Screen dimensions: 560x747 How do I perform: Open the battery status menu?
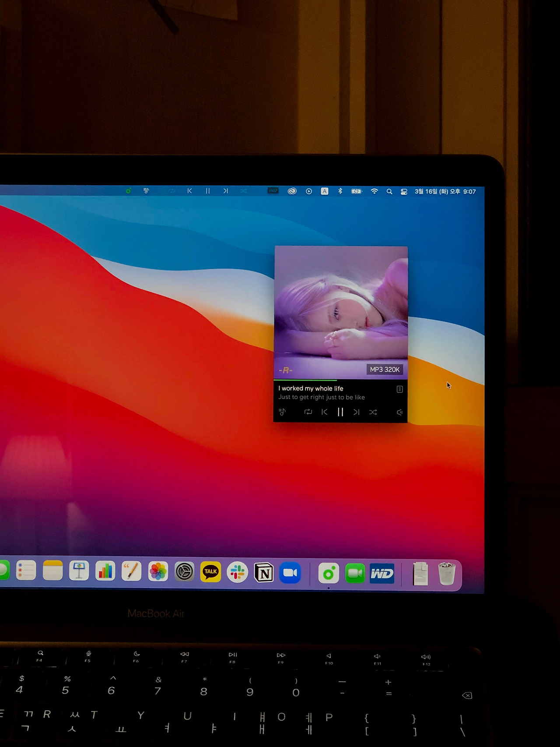357,191
